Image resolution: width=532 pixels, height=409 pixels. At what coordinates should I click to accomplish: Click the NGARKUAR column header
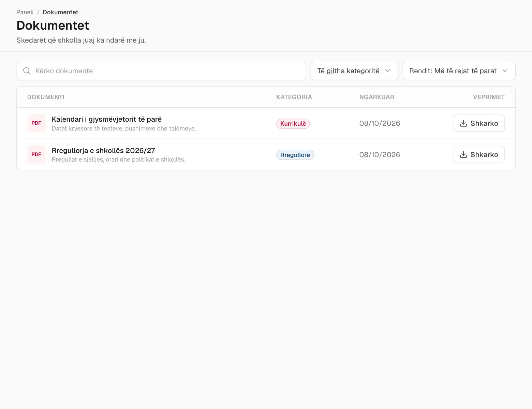[376, 97]
